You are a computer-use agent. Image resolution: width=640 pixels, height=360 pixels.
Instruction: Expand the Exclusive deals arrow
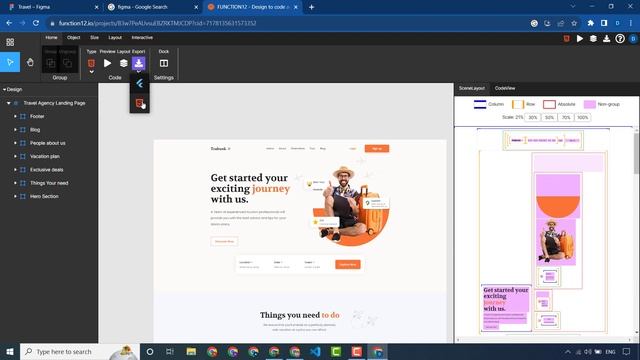16,170
